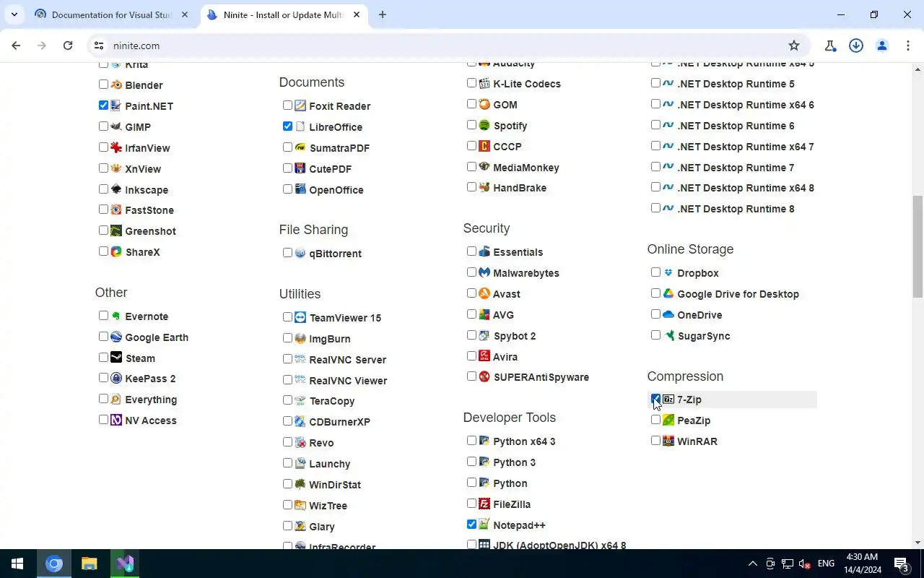This screenshot has height=578, width=924.
Task: Click the page vertical scrollbar thumb
Action: click(918, 246)
